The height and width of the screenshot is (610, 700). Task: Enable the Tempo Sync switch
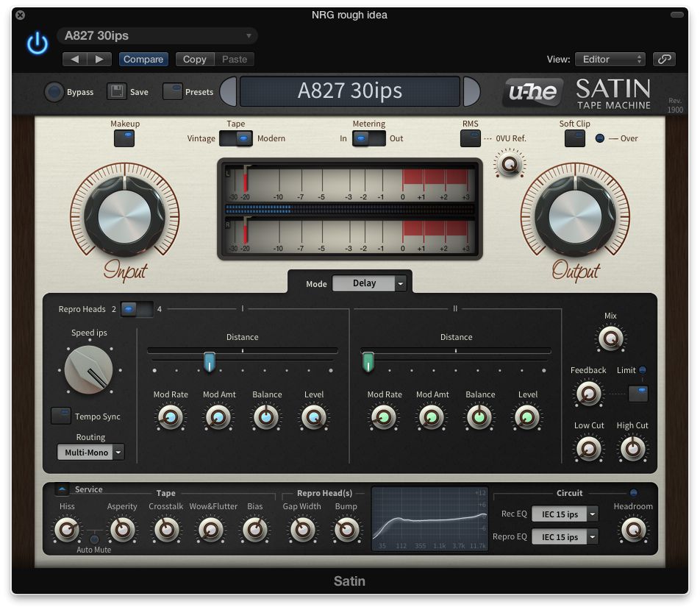[x=61, y=416]
